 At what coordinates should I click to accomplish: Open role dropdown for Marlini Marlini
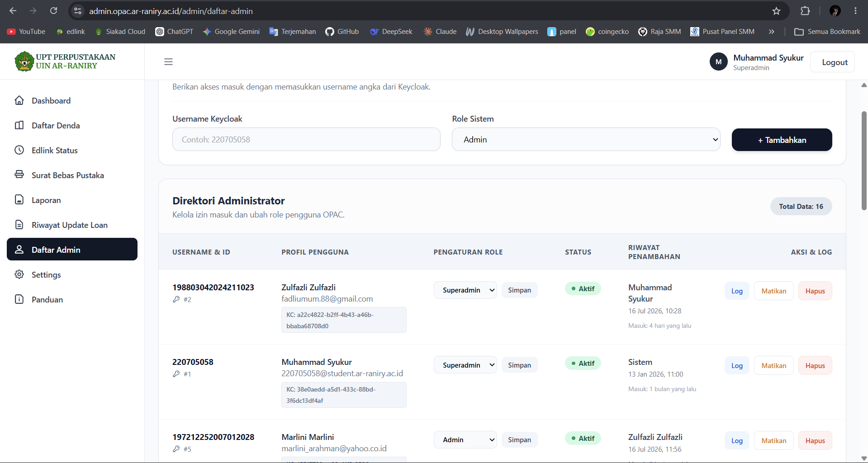click(x=465, y=439)
